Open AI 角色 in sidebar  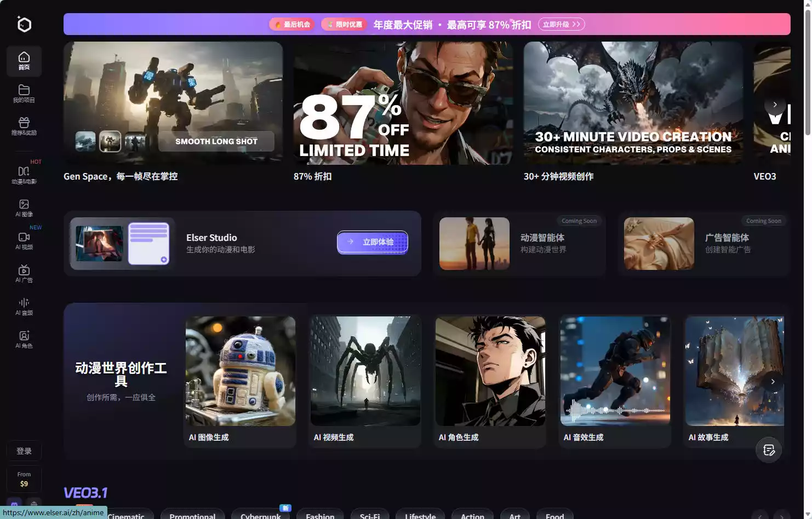pos(24,339)
